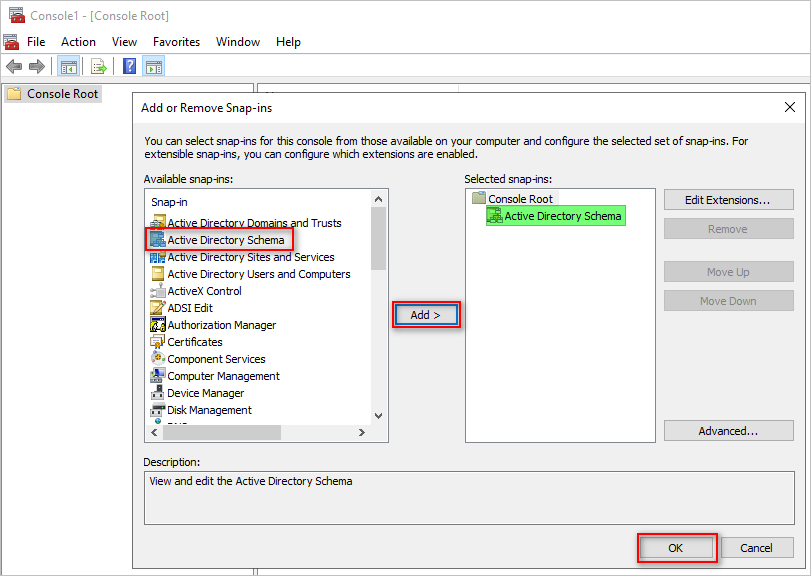Select the ADSI Edit snap-in icon
Image resolution: width=811 pixels, height=576 pixels.
point(158,308)
